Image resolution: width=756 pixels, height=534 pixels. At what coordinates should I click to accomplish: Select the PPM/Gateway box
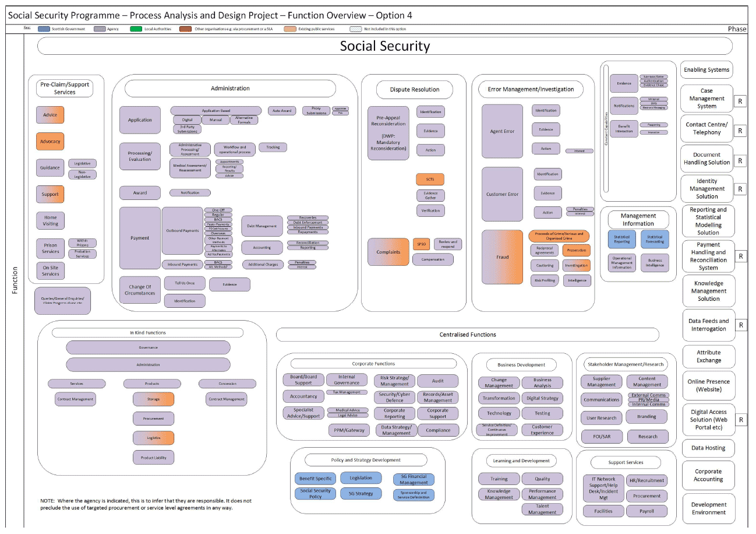349,430
